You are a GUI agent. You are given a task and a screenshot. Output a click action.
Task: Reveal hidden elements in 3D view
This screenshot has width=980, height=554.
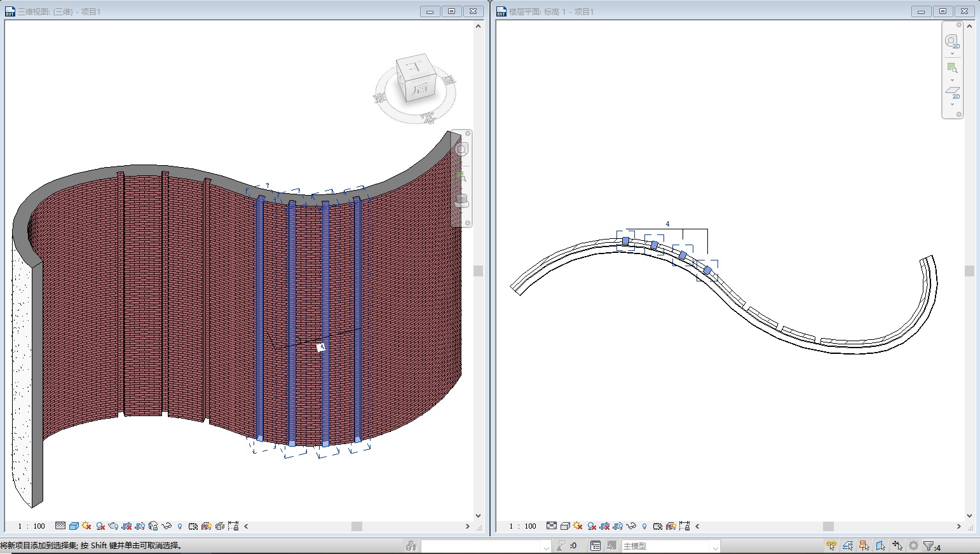tap(180, 526)
